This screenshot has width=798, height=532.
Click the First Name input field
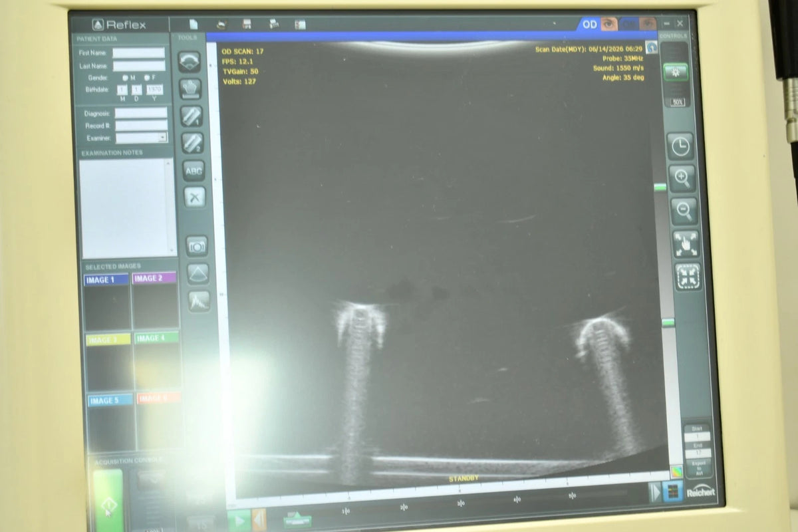pyautogui.click(x=138, y=53)
